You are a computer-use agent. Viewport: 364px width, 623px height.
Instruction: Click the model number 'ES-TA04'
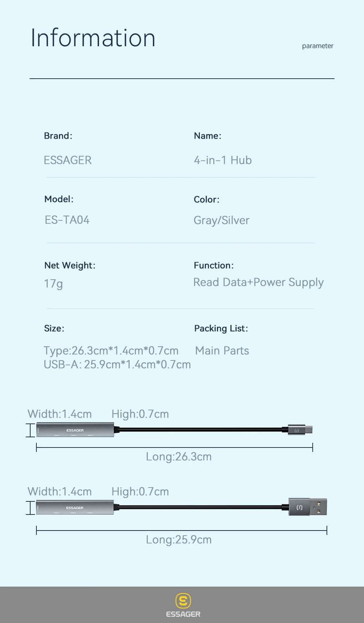tap(67, 220)
